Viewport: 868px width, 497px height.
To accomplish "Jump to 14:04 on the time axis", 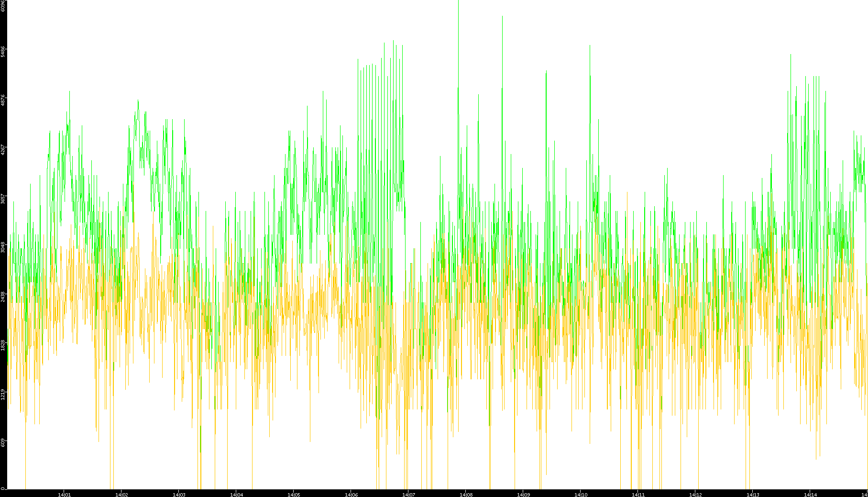I will (236, 495).
